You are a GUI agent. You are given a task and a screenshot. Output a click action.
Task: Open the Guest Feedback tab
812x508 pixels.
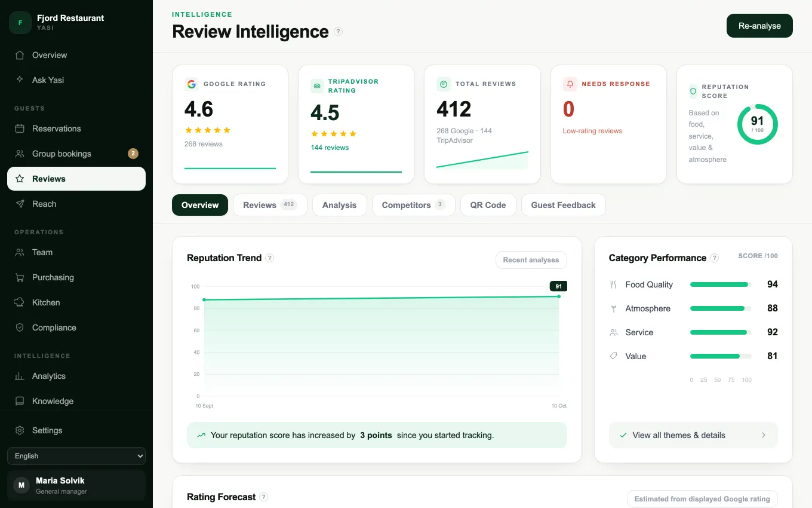563,205
